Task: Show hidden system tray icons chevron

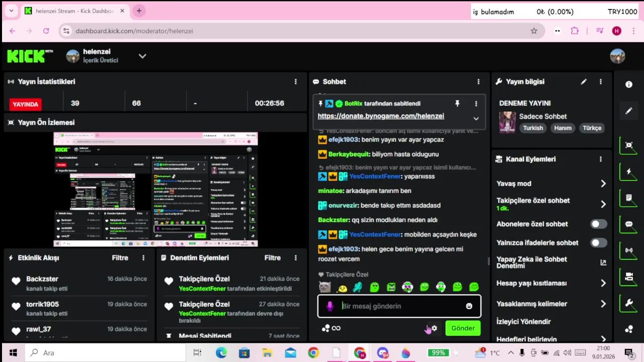Action: tap(511, 353)
